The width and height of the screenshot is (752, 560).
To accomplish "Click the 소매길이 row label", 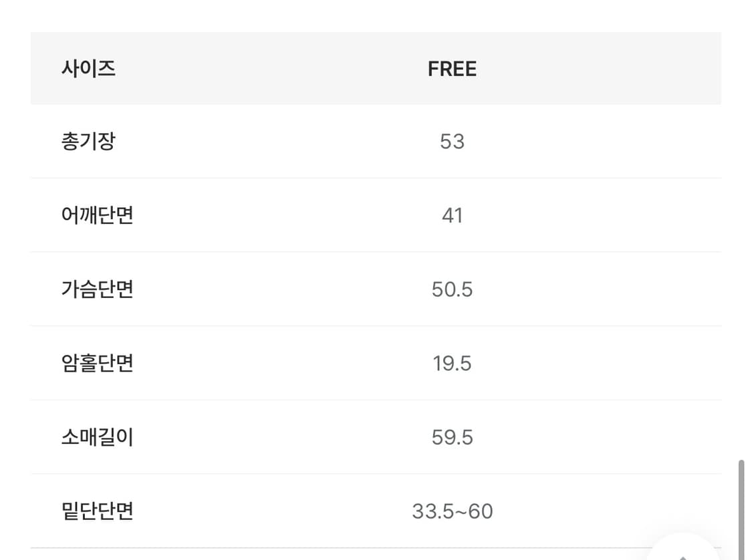I will 98,438.
